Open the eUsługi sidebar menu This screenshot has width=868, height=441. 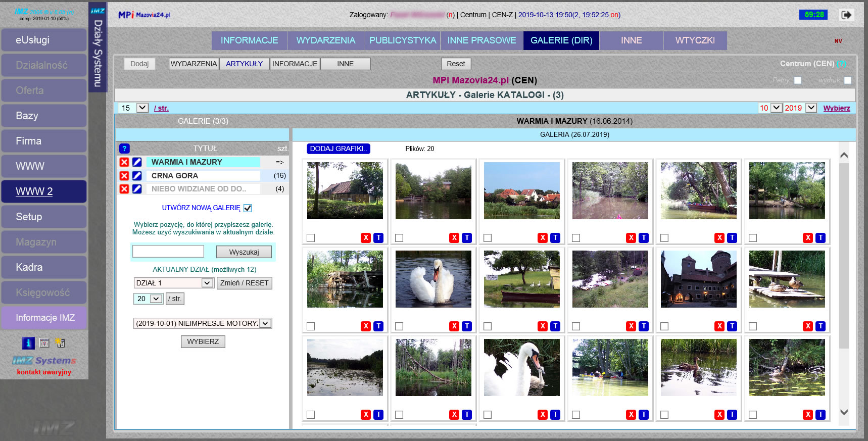coord(44,40)
